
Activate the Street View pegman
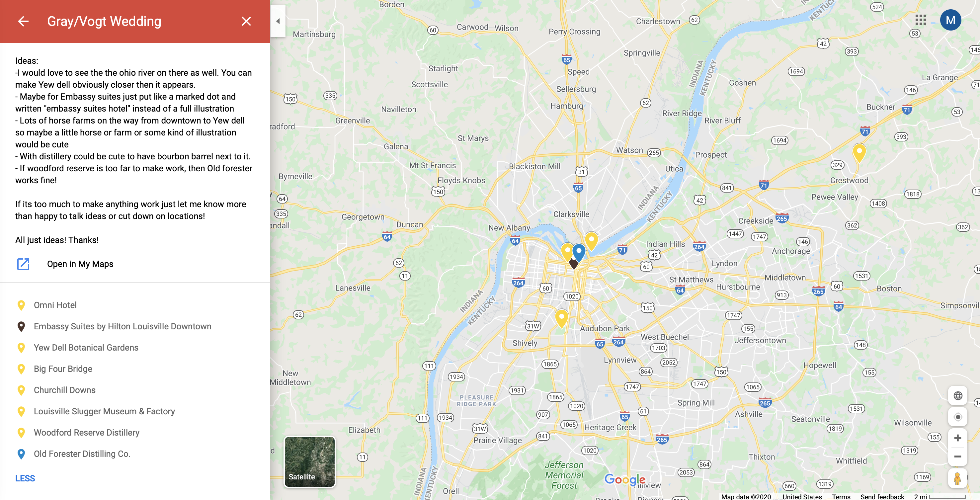(957, 478)
